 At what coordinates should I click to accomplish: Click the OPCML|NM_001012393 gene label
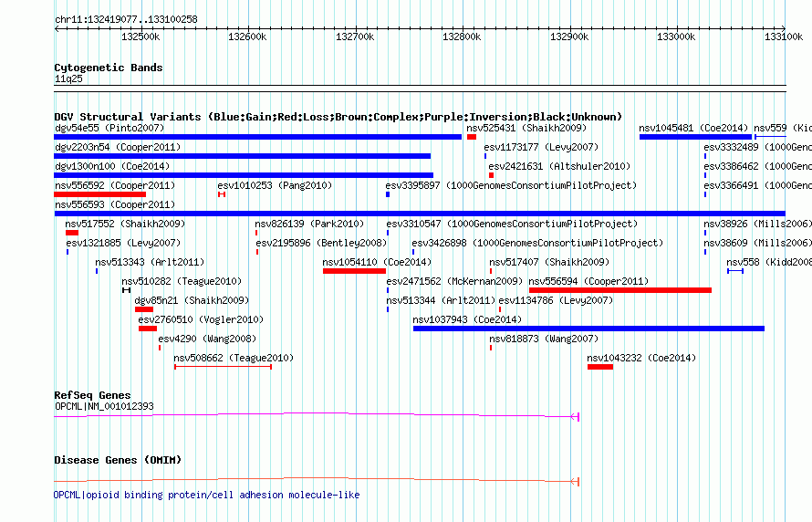pyautogui.click(x=104, y=406)
